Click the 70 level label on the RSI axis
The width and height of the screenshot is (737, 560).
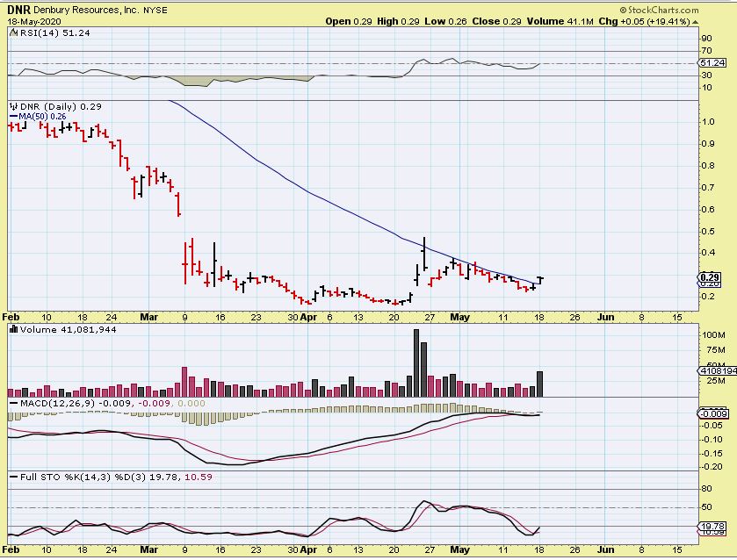[x=706, y=51]
